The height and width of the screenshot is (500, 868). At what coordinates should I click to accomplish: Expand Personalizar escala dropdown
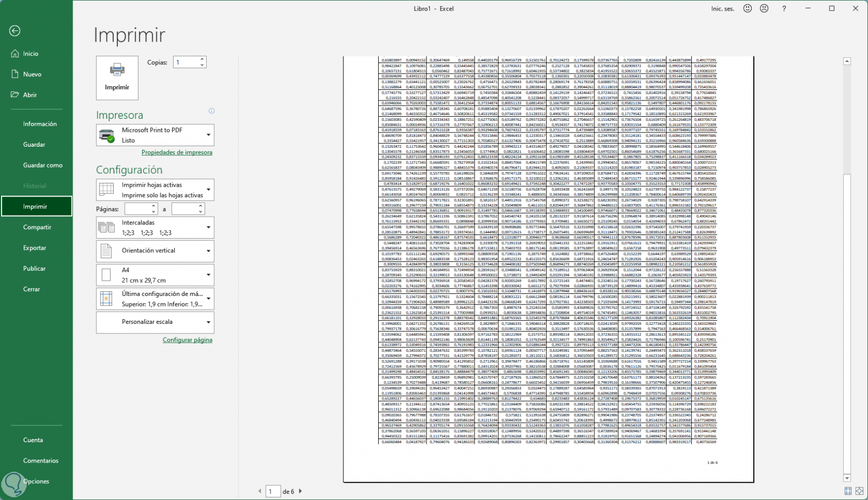click(x=155, y=322)
